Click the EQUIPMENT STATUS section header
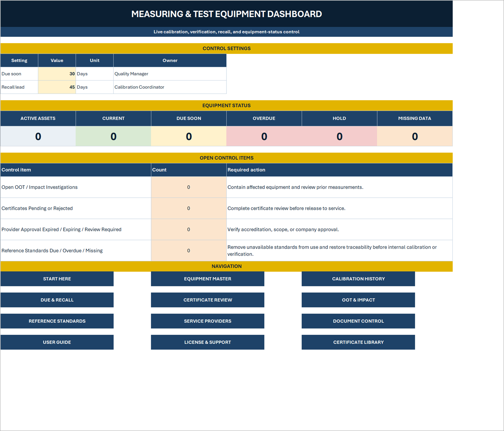 tap(226, 106)
